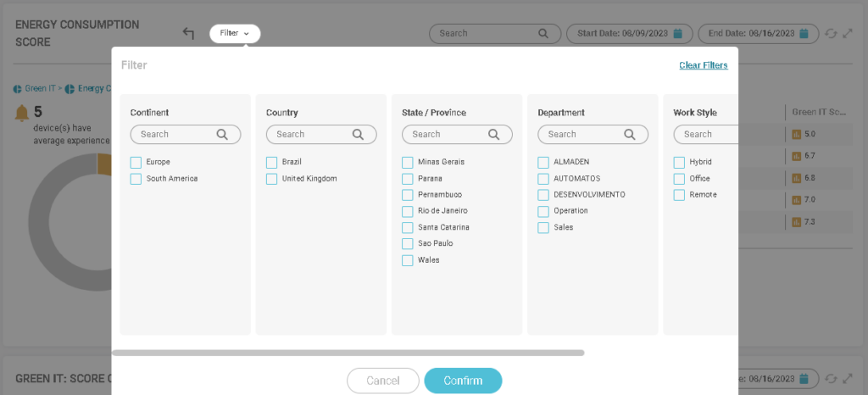Viewport: 868px width, 395px height.
Task: Open the Filter dropdown
Action: (235, 34)
